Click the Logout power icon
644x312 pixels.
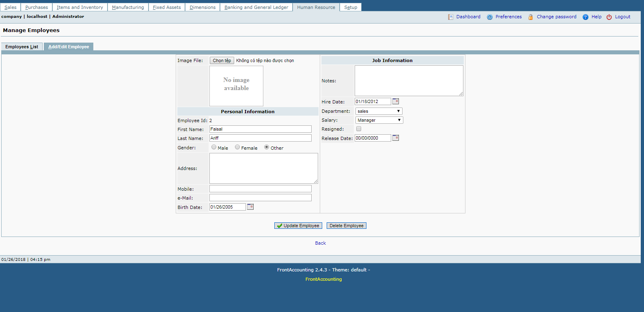tap(609, 17)
